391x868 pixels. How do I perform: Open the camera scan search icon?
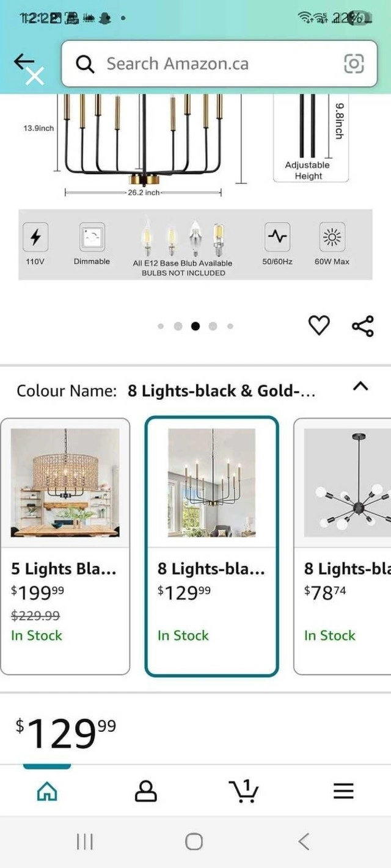point(354,63)
